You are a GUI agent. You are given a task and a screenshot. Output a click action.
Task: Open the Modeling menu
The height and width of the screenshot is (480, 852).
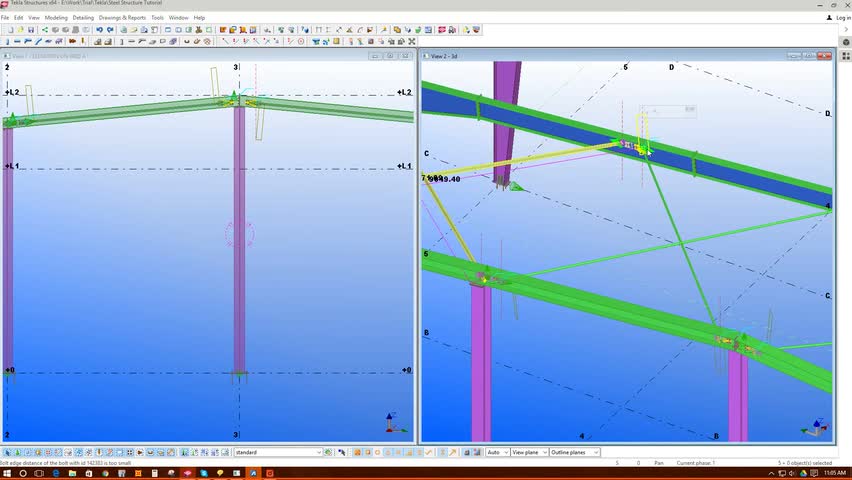pyautogui.click(x=56, y=18)
